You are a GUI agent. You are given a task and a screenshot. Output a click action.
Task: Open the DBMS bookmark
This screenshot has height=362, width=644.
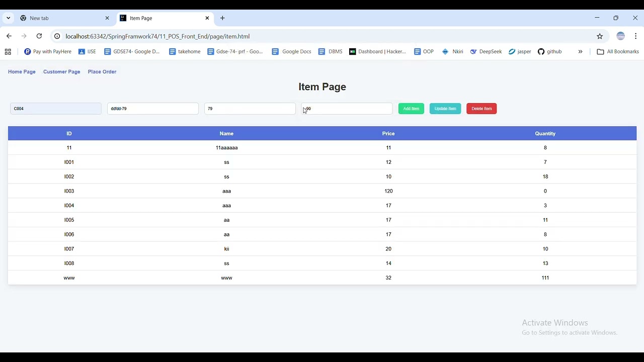(330, 52)
